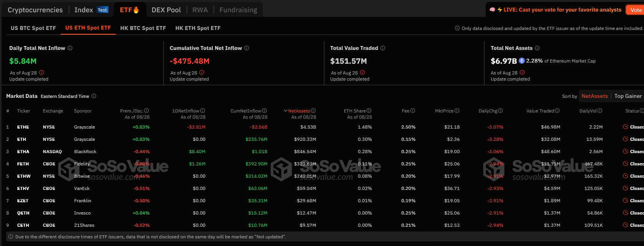Click info icon in top disclosure note
644x246 pixels.
[x=457, y=28]
